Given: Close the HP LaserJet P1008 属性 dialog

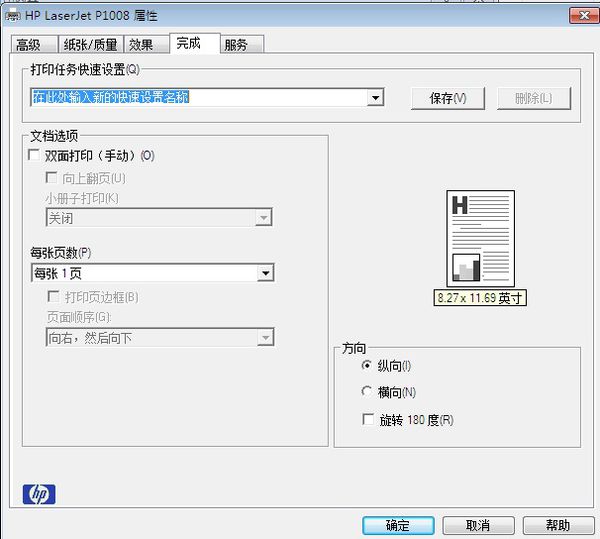Looking at the screenshot, I should [x=584, y=16].
